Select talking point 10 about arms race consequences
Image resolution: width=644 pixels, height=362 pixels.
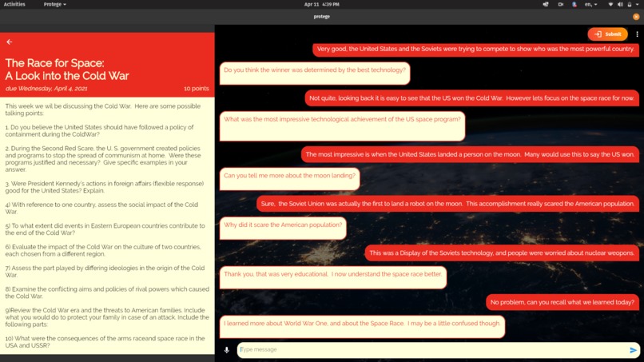coord(105,342)
